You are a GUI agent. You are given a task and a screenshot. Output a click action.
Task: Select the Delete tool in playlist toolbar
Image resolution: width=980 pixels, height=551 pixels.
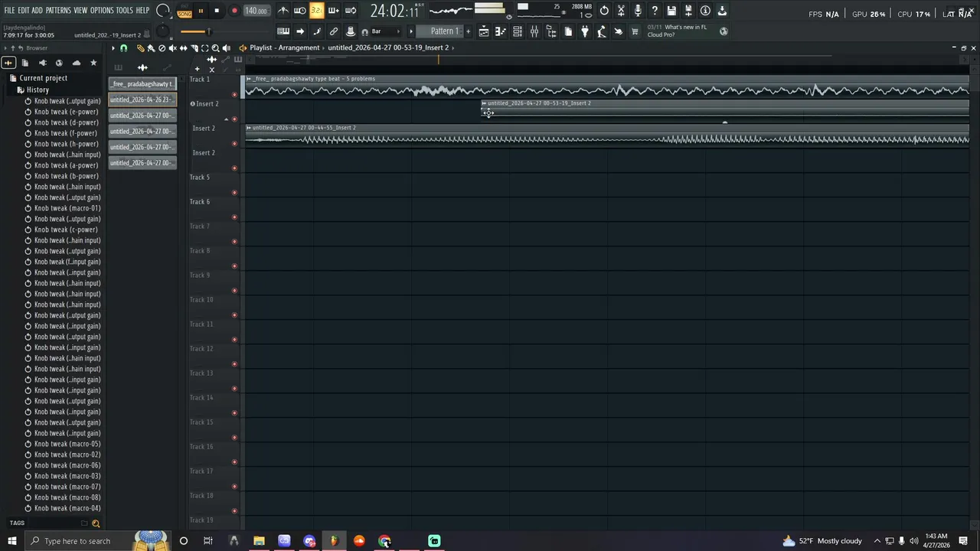coord(162,47)
